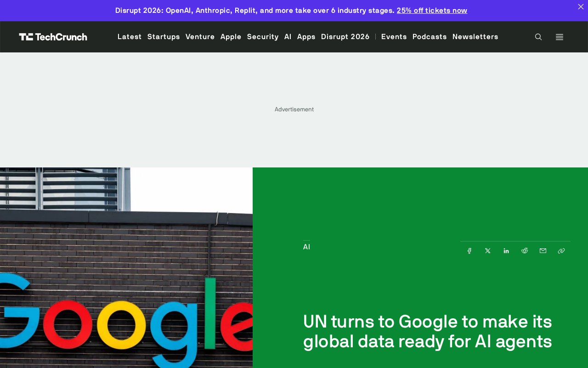
Task: Open the hamburger menu icon
Action: point(560,37)
